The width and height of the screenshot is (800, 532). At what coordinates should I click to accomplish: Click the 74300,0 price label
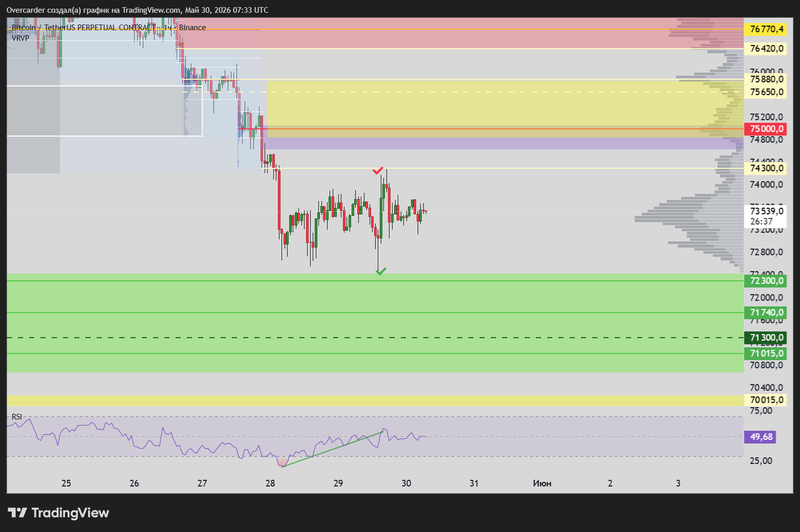tap(766, 168)
